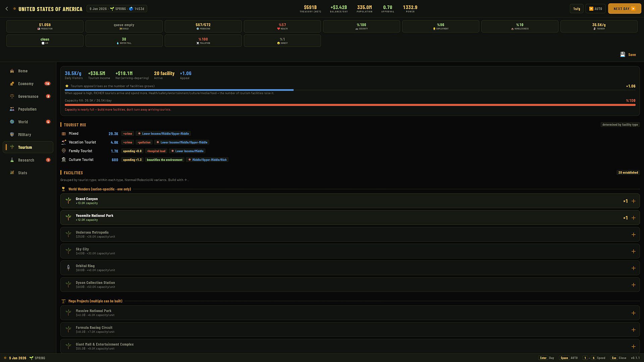Add Giant Mall & Entertainment Complex plus icon
The width and height of the screenshot is (644, 362).
point(633,347)
